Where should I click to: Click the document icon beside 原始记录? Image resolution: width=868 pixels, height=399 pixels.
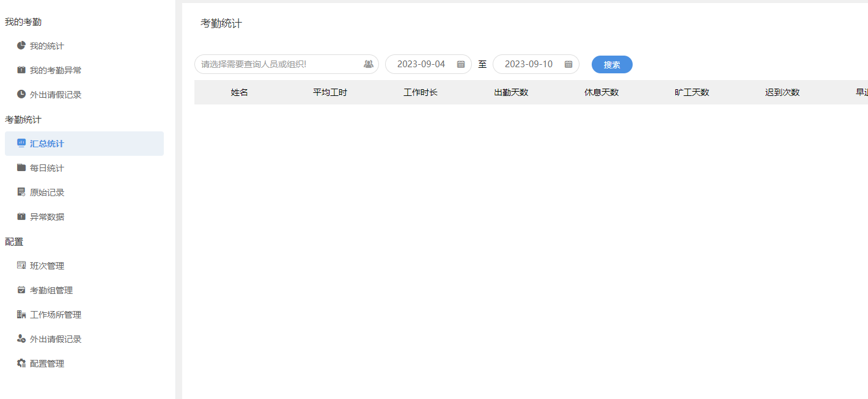pos(21,192)
